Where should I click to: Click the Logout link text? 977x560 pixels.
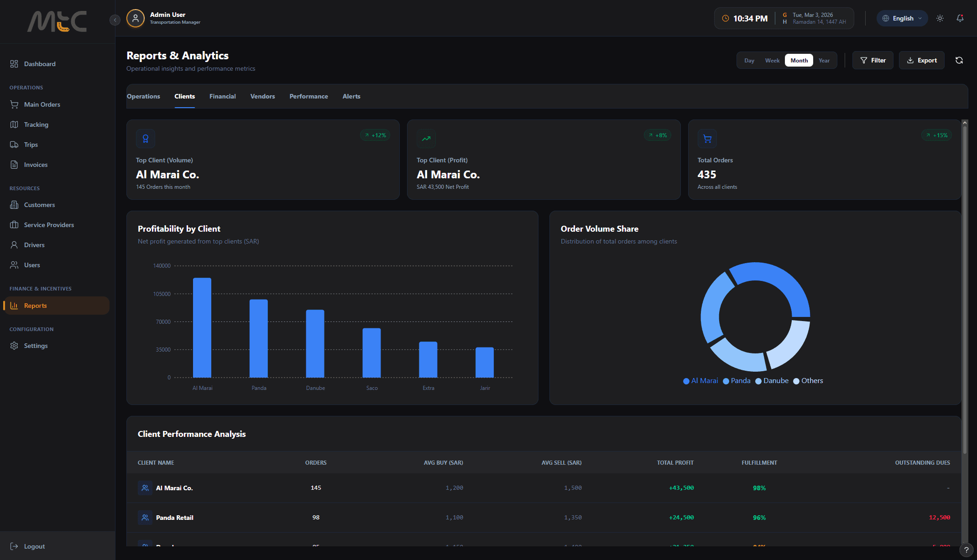tap(34, 546)
